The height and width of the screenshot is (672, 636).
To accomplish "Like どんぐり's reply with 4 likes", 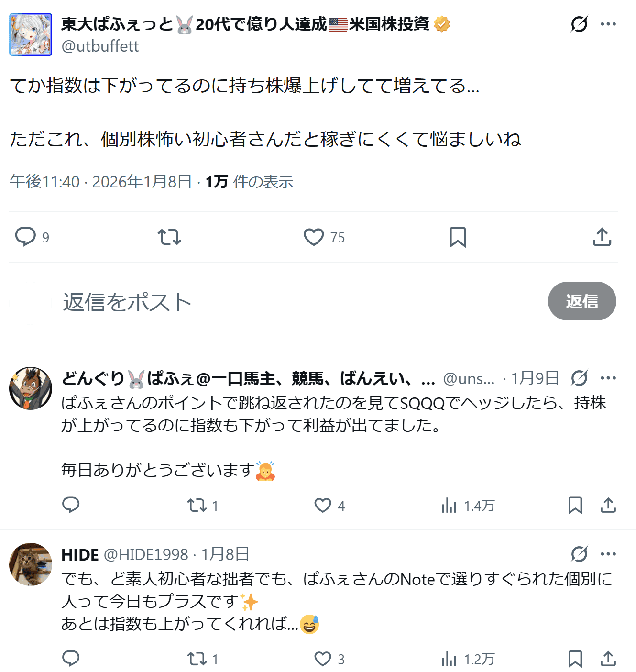I will (329, 506).
